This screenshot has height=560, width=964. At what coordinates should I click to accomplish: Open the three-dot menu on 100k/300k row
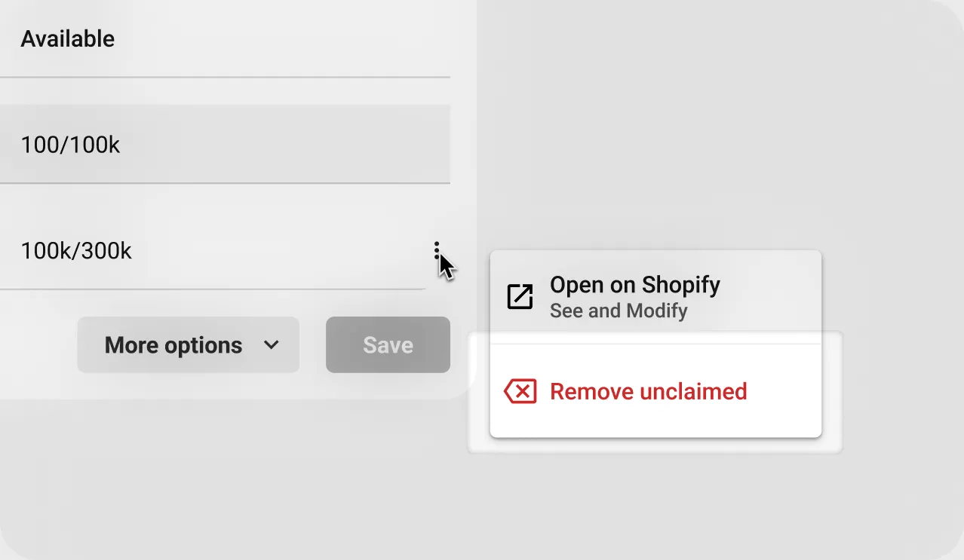click(437, 250)
